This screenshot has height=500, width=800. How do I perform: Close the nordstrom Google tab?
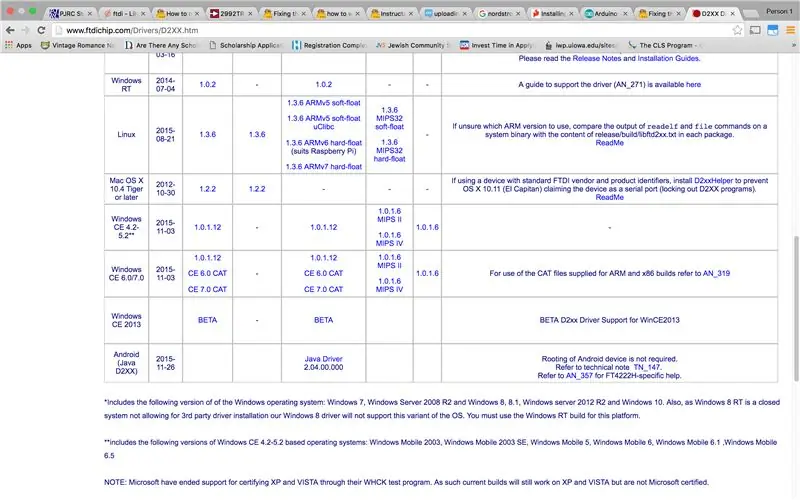518,14
